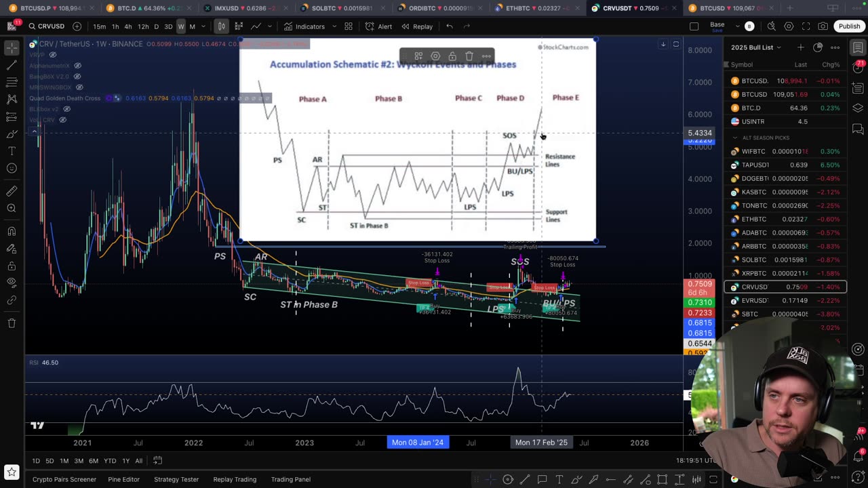Image resolution: width=868 pixels, height=488 pixels.
Task: Select the layout setup square icon
Action: [694, 26]
